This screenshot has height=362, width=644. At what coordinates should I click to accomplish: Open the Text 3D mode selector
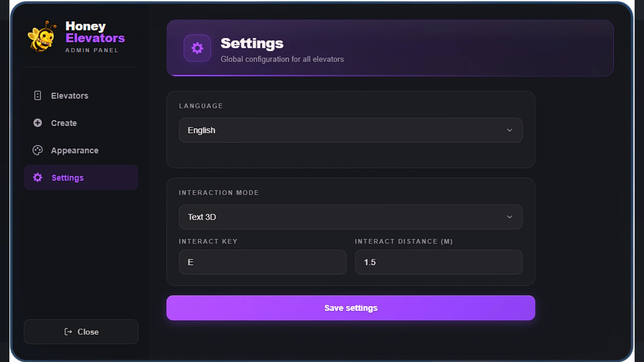click(351, 217)
